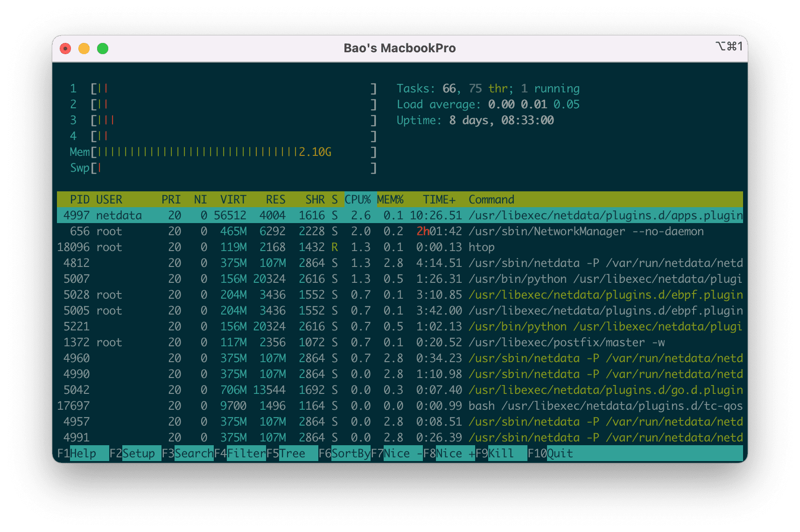Open the SortBy menu with F6SortBy
Image resolution: width=800 pixels, height=532 pixels.
pyautogui.click(x=345, y=453)
